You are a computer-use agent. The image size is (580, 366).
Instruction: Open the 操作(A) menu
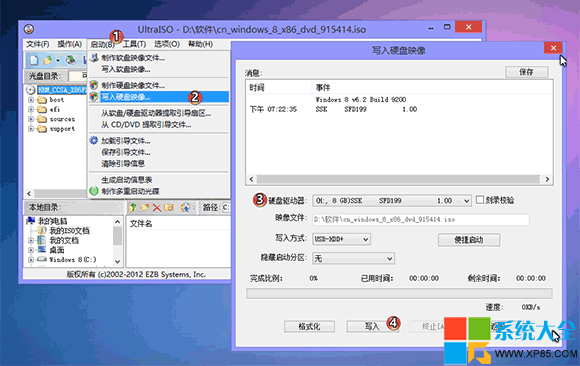point(69,44)
